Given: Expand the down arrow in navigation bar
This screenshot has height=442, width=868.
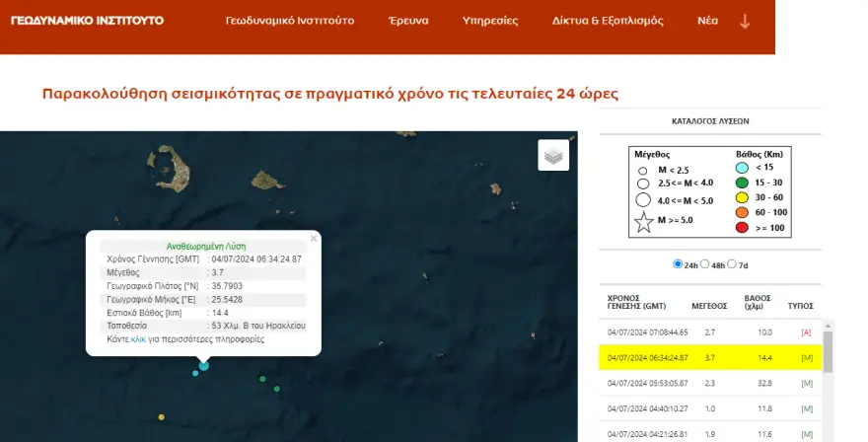Looking at the screenshot, I should tap(745, 21).
